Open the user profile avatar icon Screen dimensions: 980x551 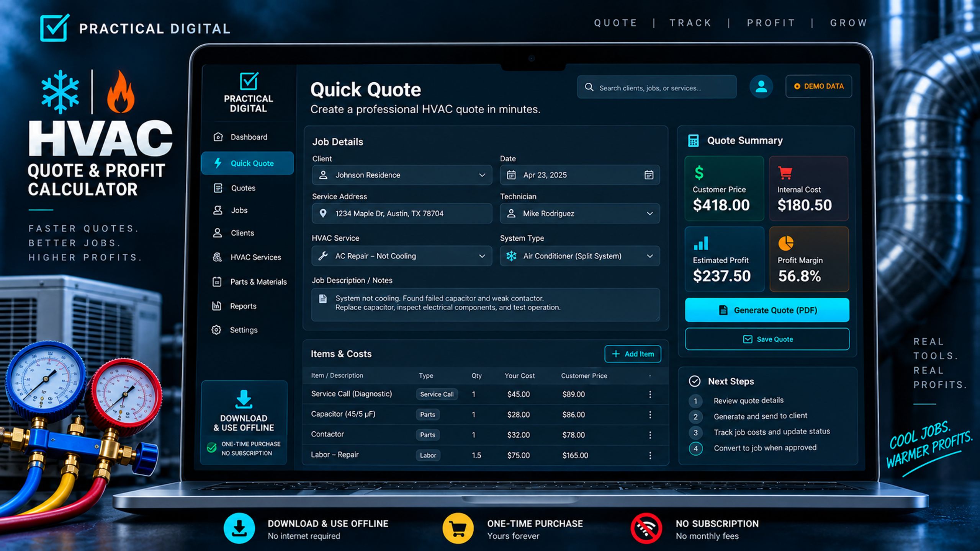(x=761, y=86)
